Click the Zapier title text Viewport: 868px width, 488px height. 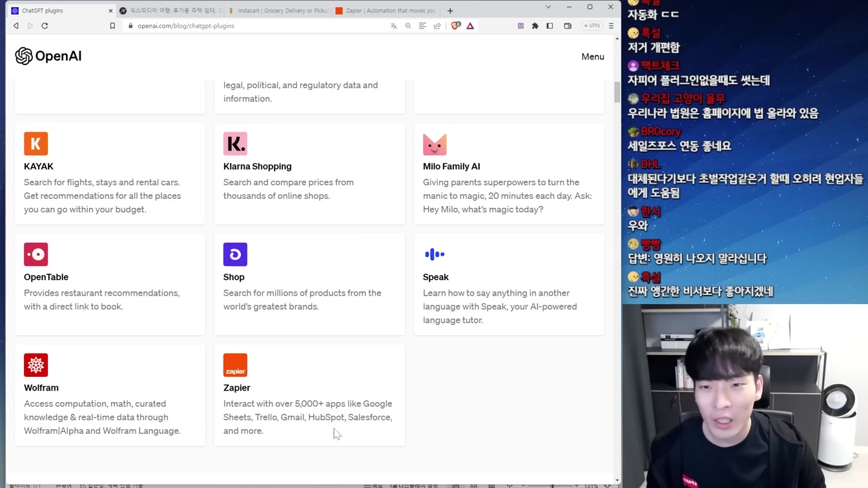pyautogui.click(x=237, y=388)
